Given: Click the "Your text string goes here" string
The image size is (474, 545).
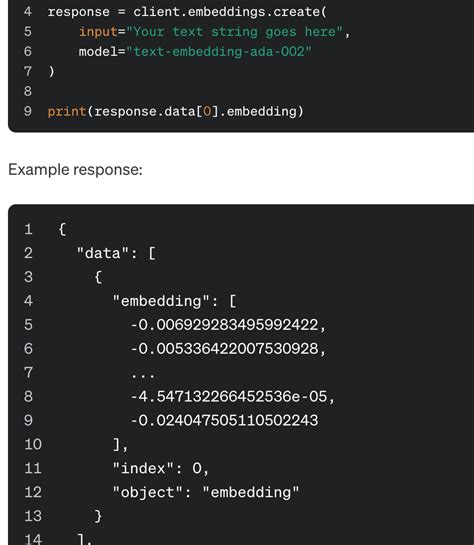Looking at the screenshot, I should [235, 32].
